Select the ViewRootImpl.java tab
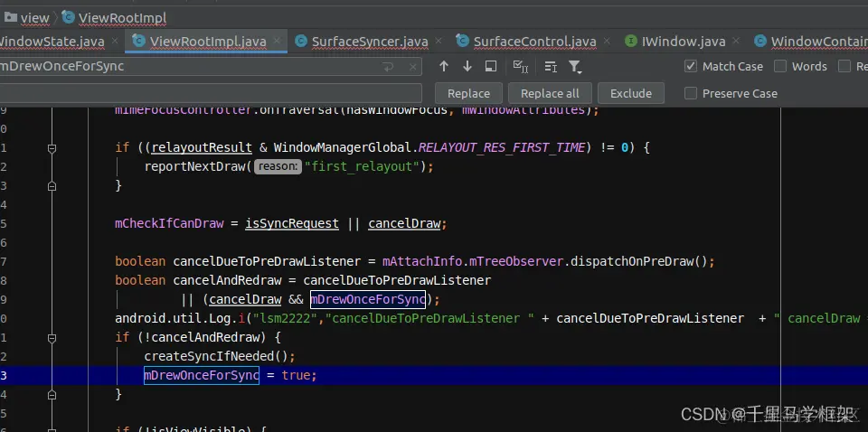The height and width of the screenshot is (432, 868). (206, 42)
